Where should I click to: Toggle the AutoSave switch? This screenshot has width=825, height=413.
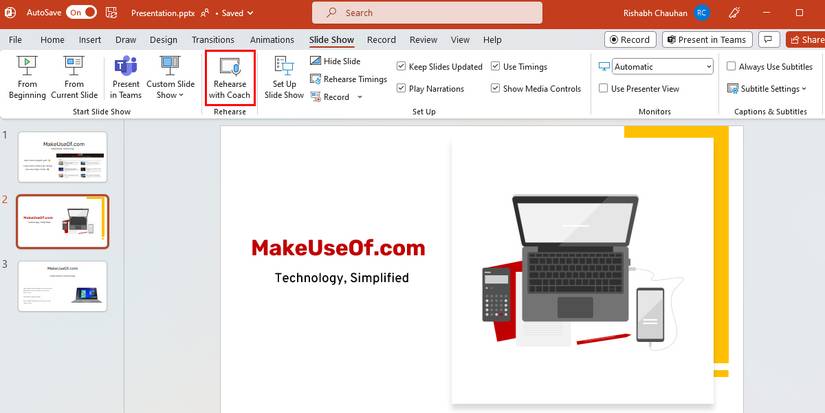point(82,13)
